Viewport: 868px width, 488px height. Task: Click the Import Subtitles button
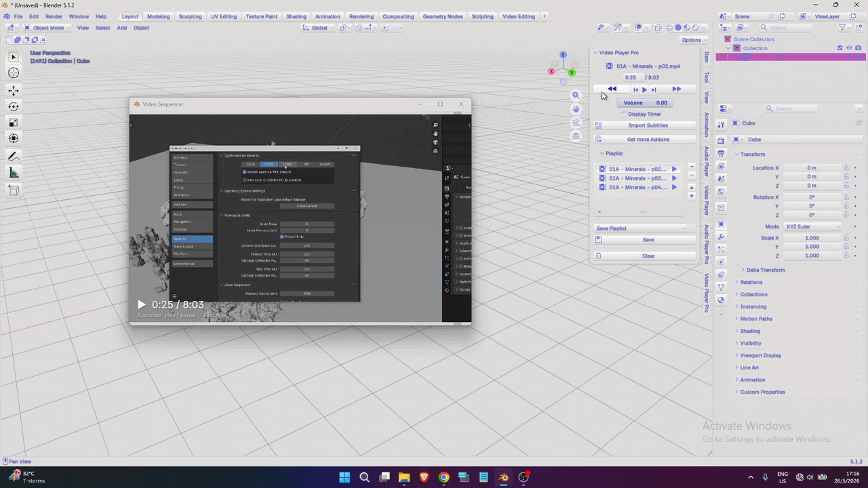(x=645, y=125)
